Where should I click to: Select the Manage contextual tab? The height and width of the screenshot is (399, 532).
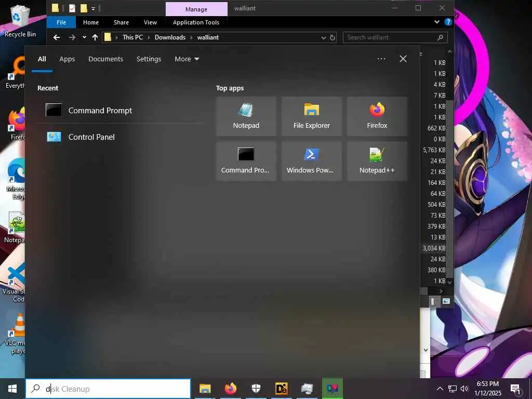tap(196, 9)
